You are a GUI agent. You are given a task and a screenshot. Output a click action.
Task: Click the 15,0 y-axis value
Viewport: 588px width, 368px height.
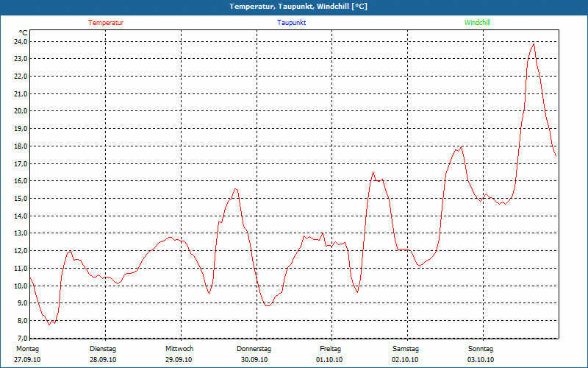tap(21, 198)
